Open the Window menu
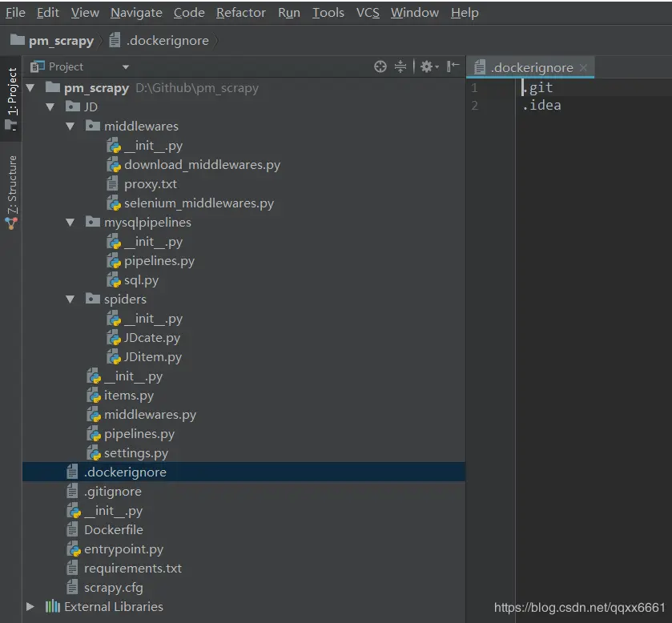This screenshot has height=623, width=672. point(414,13)
